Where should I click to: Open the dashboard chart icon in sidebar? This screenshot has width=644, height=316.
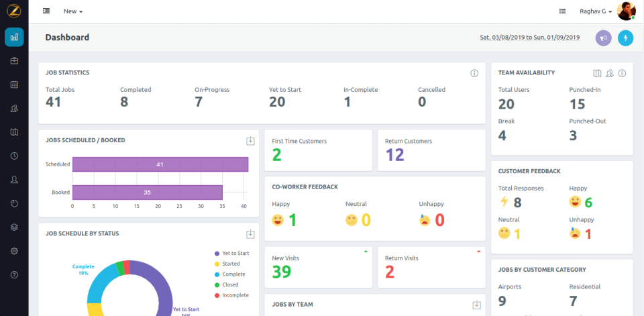coord(14,38)
